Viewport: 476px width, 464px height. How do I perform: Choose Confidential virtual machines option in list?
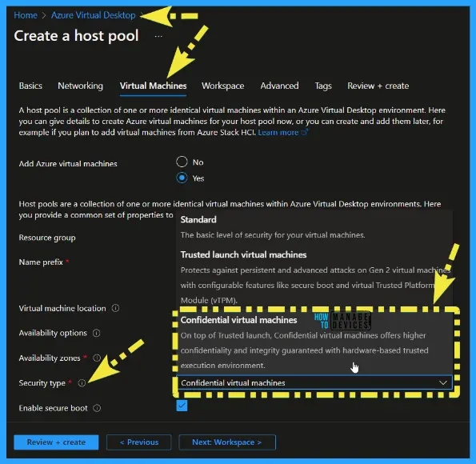pos(314,342)
